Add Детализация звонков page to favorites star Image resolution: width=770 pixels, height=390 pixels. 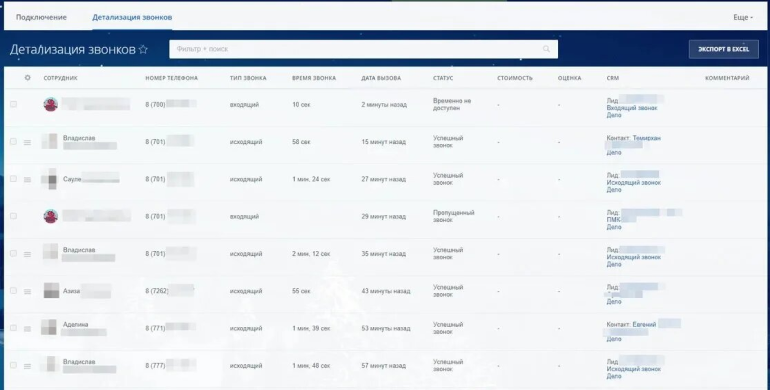pos(143,49)
